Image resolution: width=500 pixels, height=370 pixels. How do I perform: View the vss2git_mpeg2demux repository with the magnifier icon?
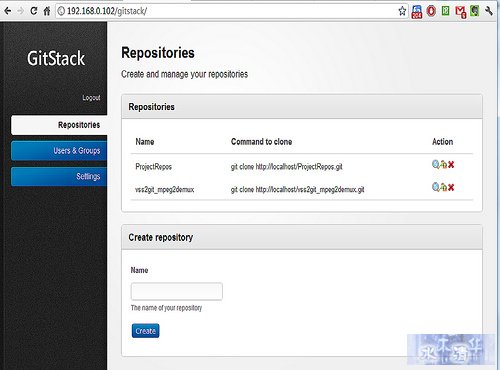point(436,187)
